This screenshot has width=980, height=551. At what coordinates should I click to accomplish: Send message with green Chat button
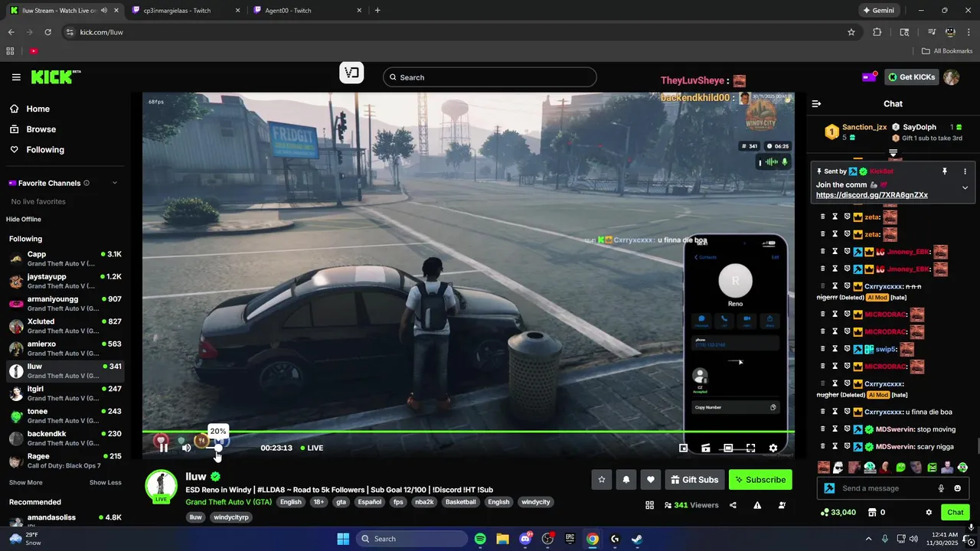tap(955, 512)
